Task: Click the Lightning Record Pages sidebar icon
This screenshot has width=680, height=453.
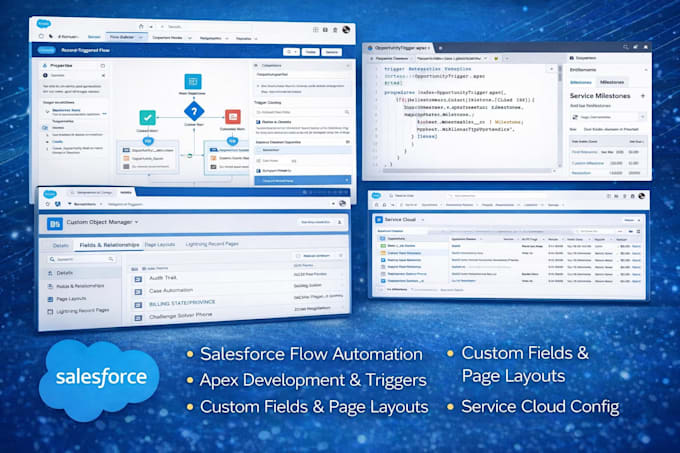Action: pos(50,312)
